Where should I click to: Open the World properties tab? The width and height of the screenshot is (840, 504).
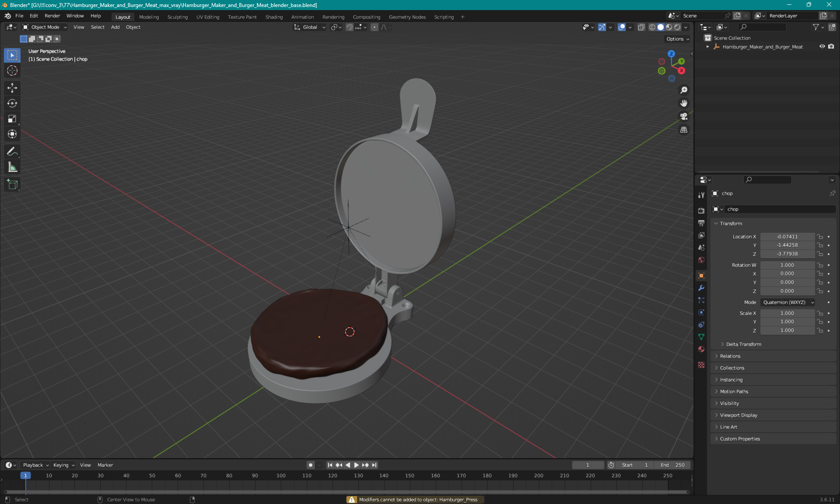click(701, 259)
